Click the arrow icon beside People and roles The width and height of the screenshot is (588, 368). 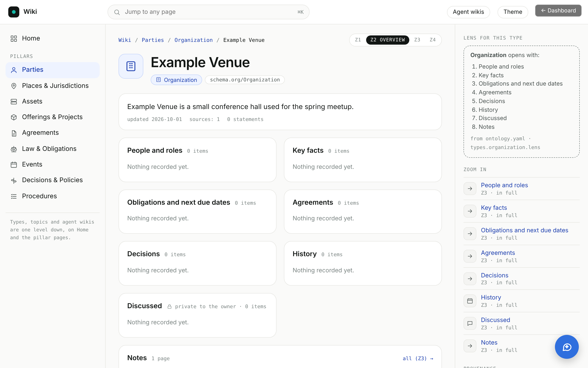(x=470, y=189)
